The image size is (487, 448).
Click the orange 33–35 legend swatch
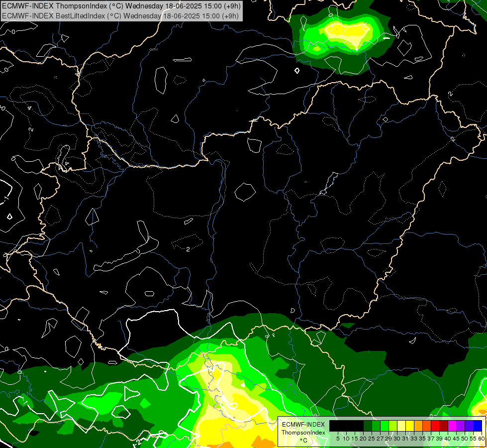tap(418, 426)
